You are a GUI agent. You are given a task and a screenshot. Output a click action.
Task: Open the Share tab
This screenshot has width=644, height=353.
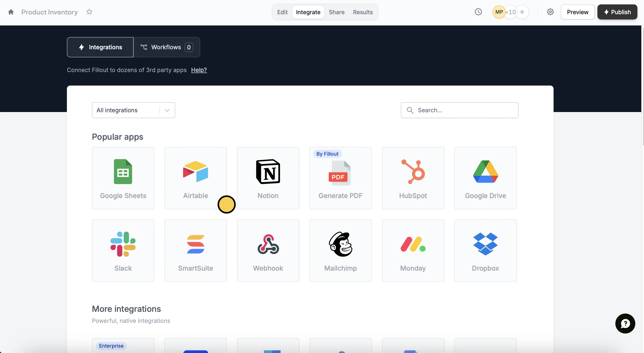(x=336, y=12)
